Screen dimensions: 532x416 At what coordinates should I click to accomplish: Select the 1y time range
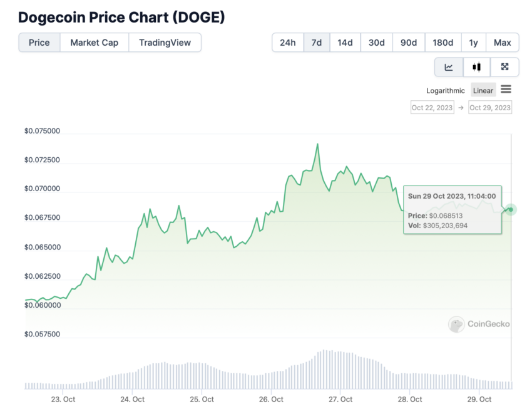473,43
